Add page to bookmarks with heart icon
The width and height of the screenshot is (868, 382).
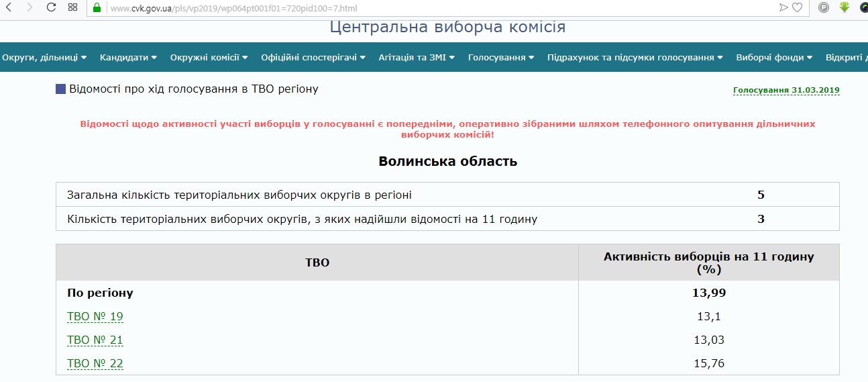pos(797,8)
